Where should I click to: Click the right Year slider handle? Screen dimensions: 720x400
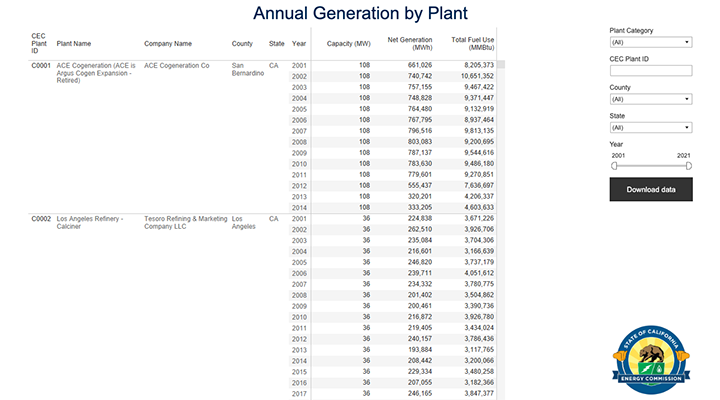688,166
